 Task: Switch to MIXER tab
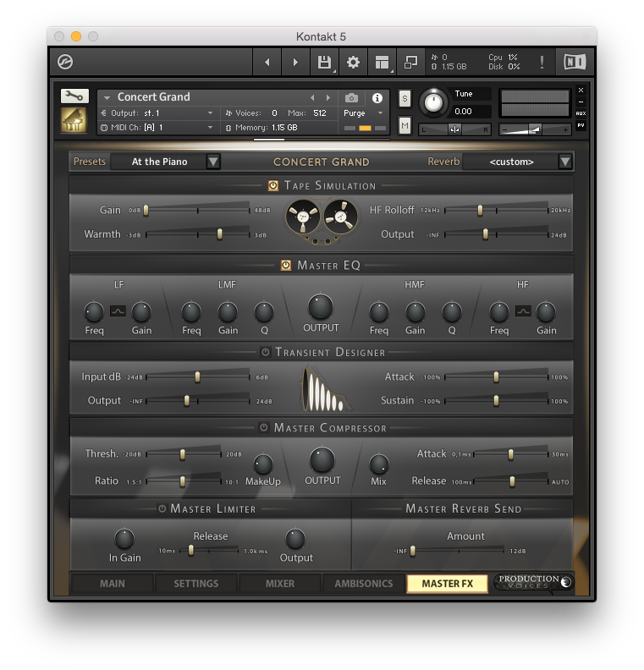tap(280, 584)
